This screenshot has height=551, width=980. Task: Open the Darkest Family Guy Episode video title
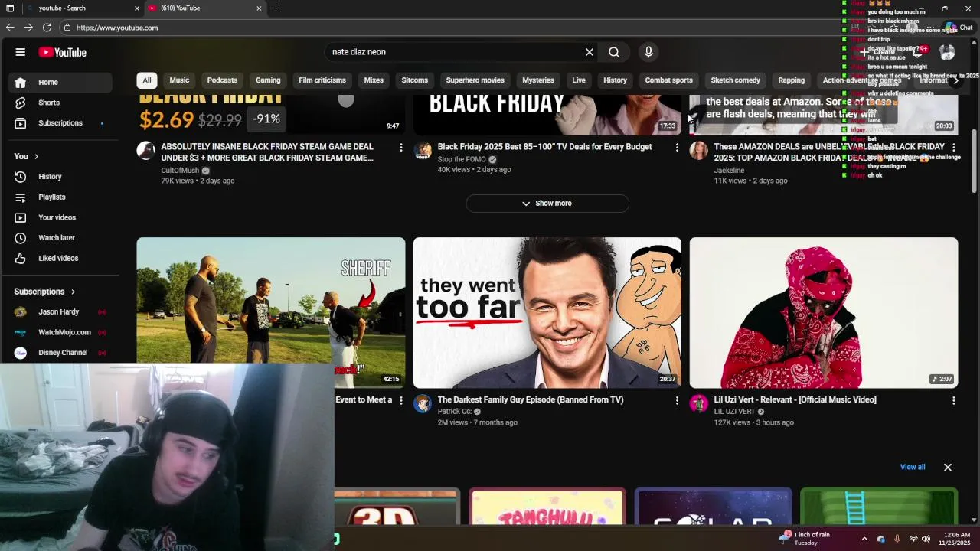[x=531, y=400]
